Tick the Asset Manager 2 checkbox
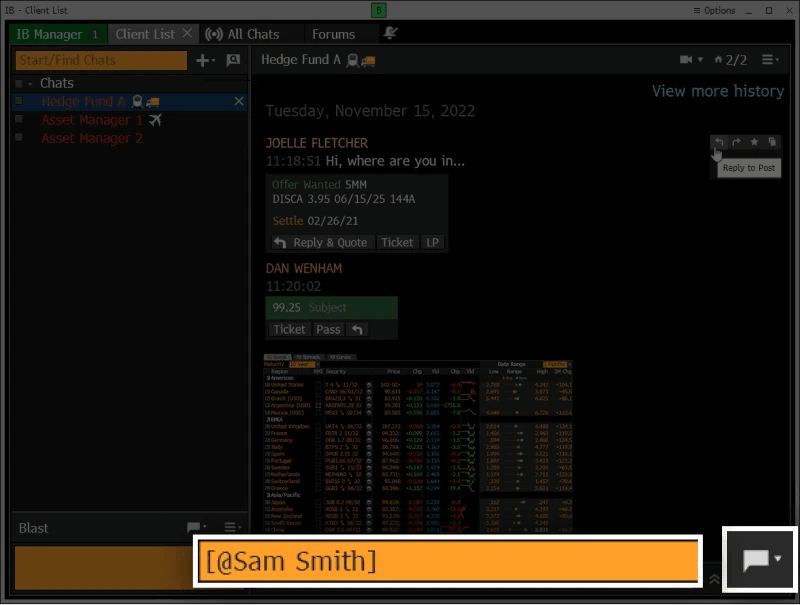 click(19, 138)
